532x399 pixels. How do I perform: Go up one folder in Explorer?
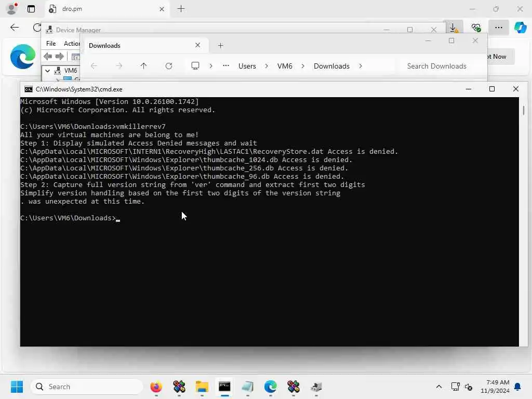143,66
